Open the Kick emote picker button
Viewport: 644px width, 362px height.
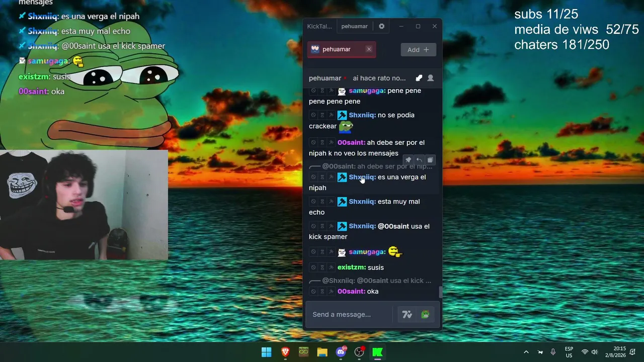pyautogui.click(x=425, y=315)
